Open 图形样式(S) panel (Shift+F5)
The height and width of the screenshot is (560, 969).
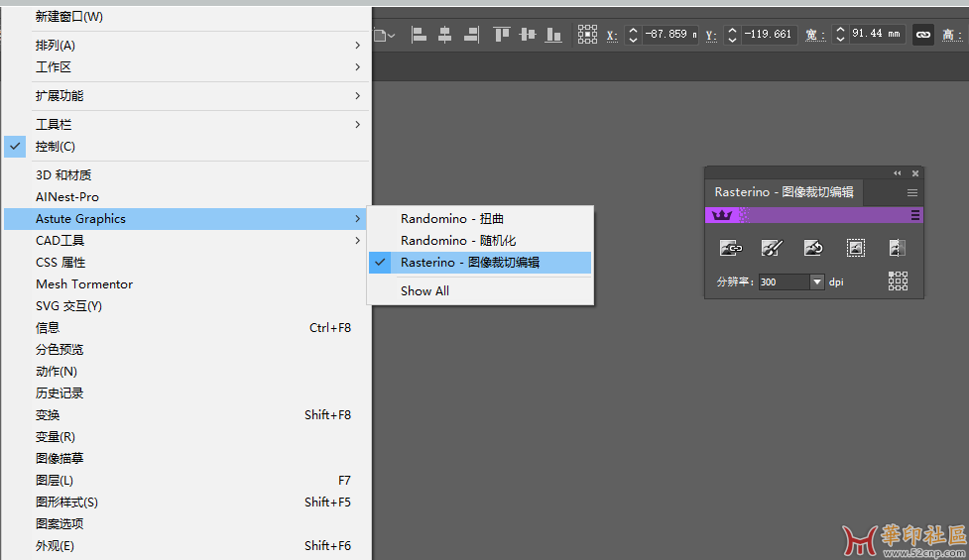click(x=186, y=502)
